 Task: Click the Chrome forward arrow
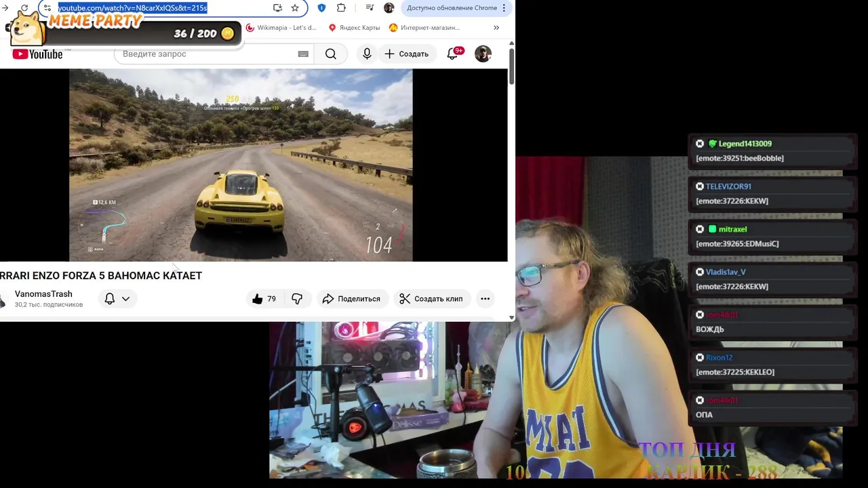coord(5,8)
